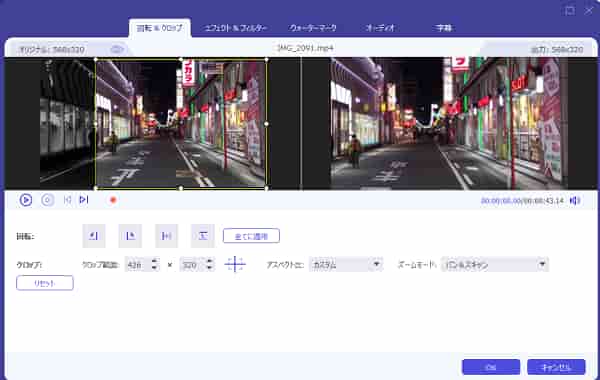
Task: Click the bottom-right crop handle
Action: [x=266, y=188]
